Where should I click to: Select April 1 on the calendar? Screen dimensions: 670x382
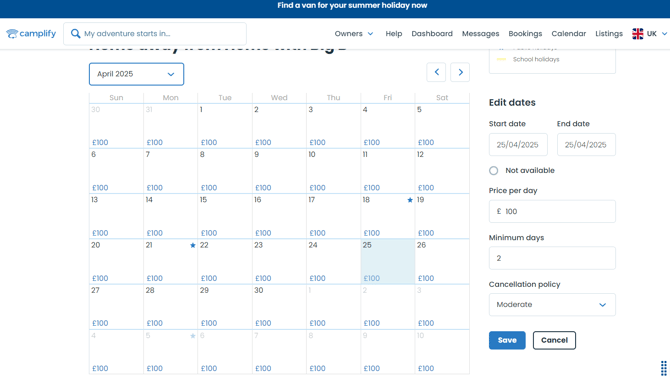tap(225, 126)
